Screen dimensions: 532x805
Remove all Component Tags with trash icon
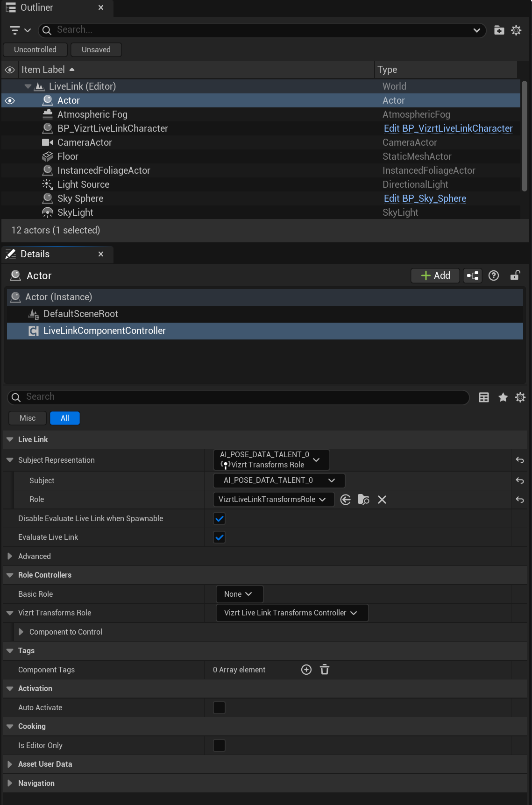tap(325, 670)
